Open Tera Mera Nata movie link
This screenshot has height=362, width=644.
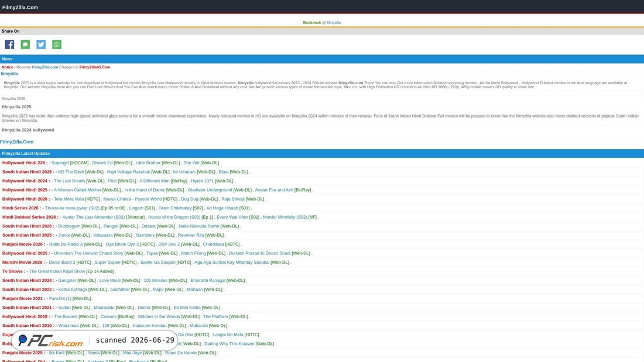pyautogui.click(x=69, y=199)
